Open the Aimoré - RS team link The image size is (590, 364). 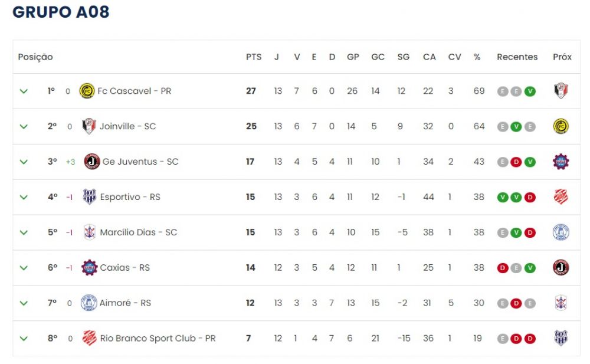coord(125,303)
